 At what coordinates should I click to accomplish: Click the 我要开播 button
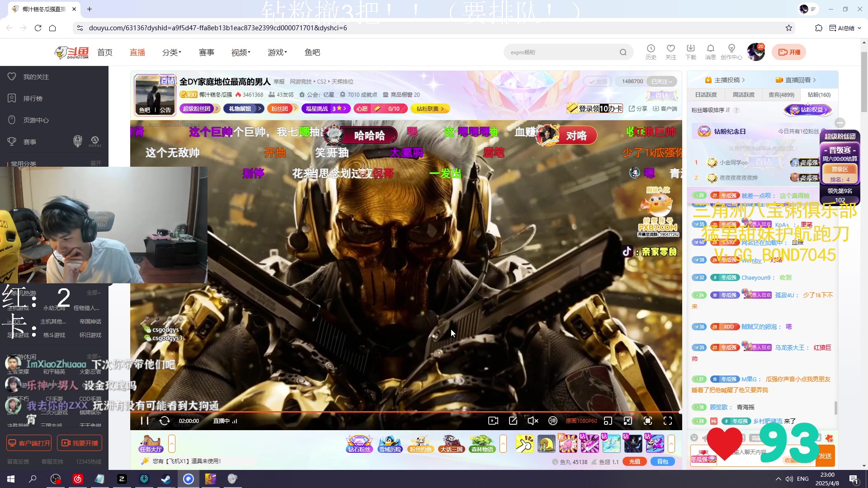click(x=79, y=443)
